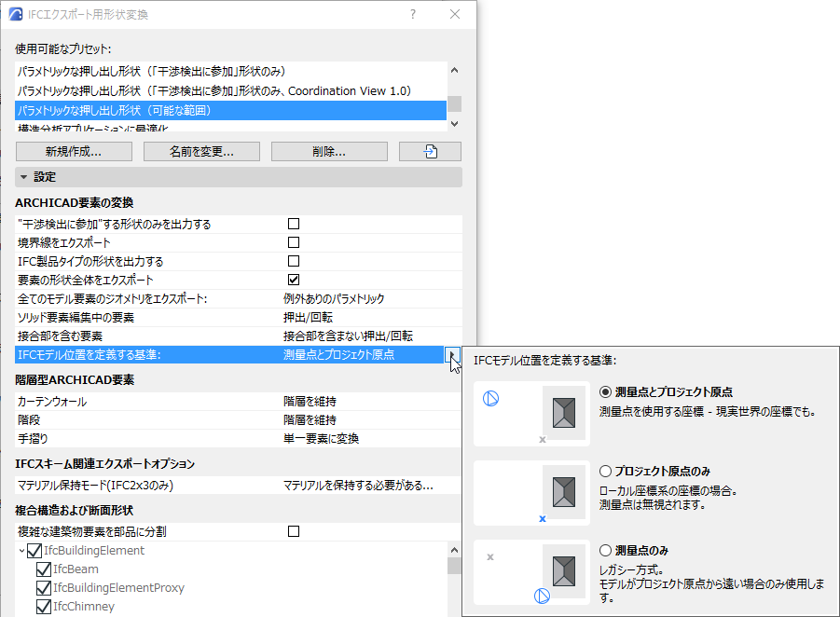Collapse the 設定 section triangle

pyautogui.click(x=23, y=177)
